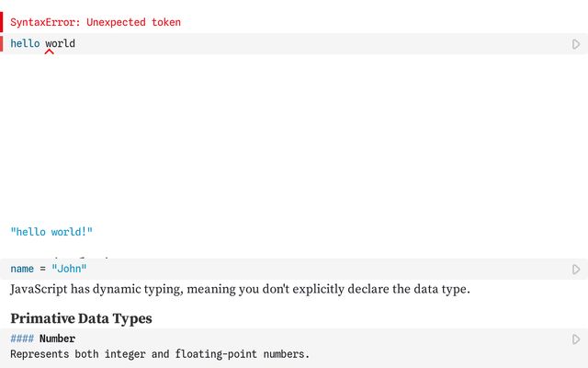Click the red caret error marker under world
The width and height of the screenshot is (588, 368).
49,52
